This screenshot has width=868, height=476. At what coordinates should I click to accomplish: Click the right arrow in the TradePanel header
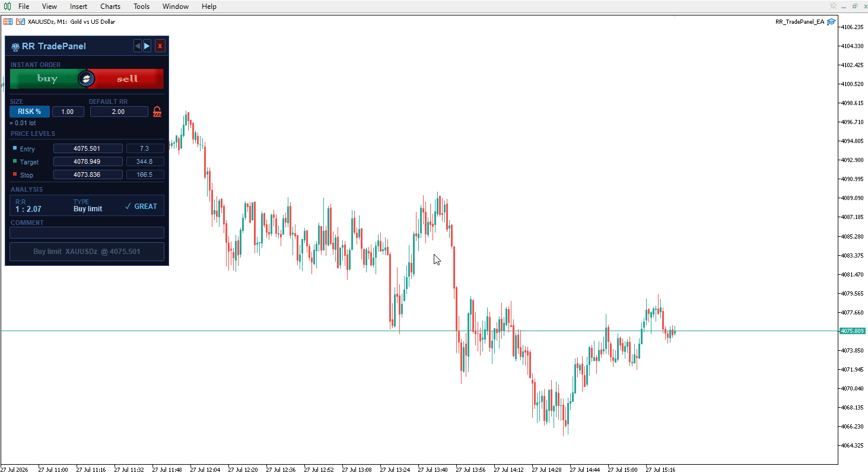pyautogui.click(x=147, y=46)
